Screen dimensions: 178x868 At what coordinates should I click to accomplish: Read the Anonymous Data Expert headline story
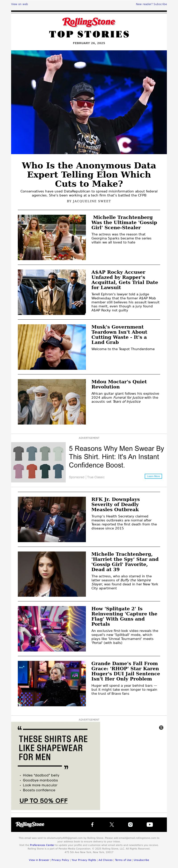(x=89, y=175)
